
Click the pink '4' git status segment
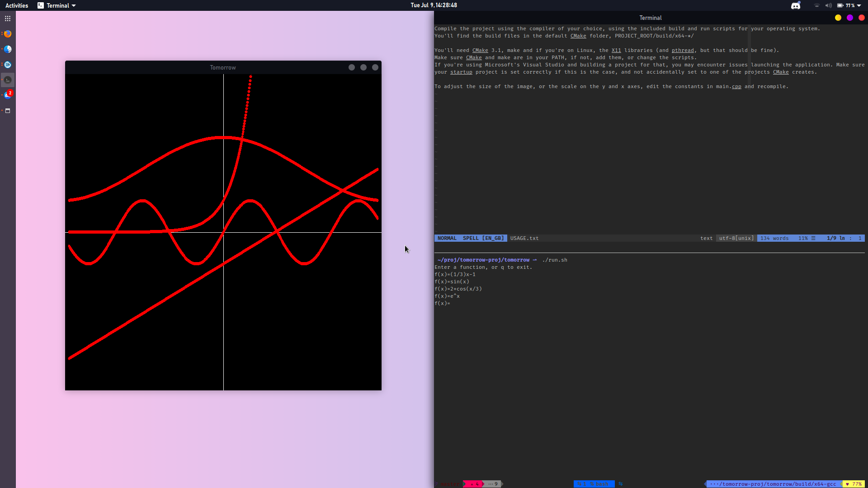474,484
